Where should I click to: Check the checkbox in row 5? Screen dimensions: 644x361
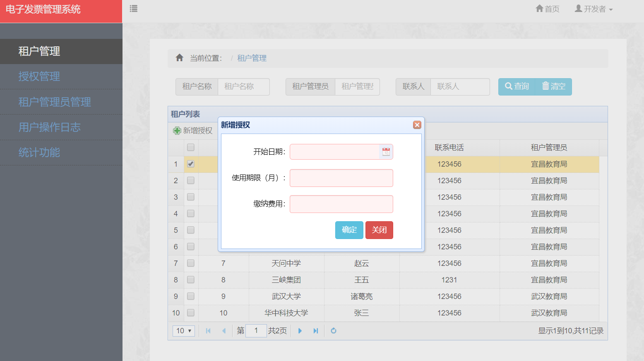tap(191, 230)
